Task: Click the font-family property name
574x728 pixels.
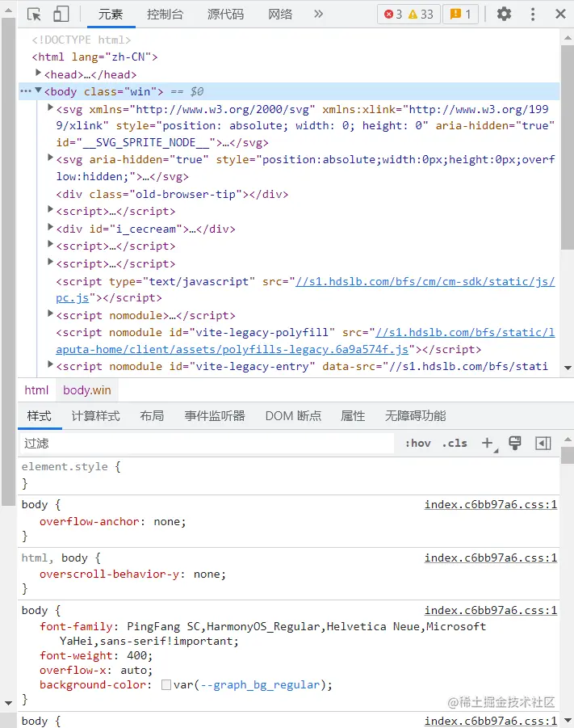Action: tap(76, 626)
